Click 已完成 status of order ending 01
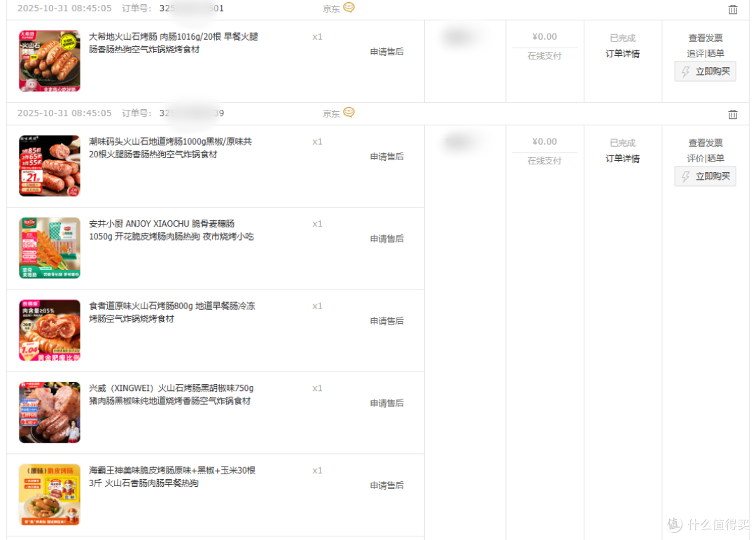The width and height of the screenshot is (756, 540). coord(622,38)
